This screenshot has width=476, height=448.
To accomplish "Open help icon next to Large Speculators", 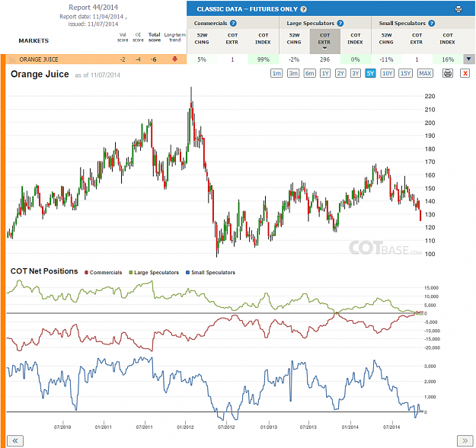I will (340, 23).
